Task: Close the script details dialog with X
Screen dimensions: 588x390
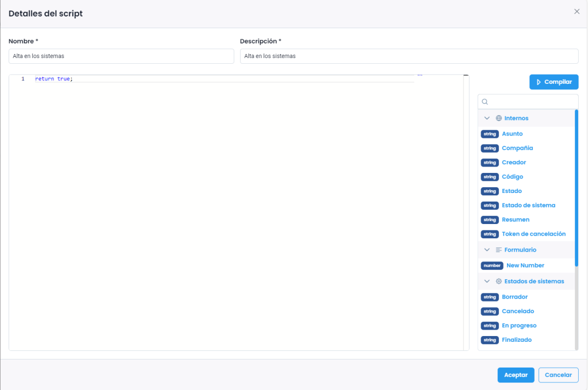Action: 577,11
